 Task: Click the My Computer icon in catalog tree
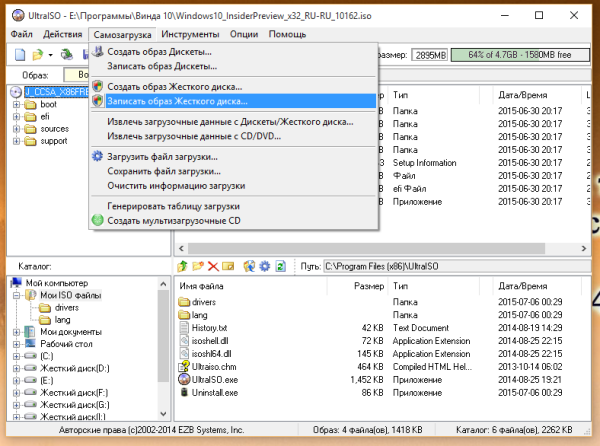pos(16,283)
